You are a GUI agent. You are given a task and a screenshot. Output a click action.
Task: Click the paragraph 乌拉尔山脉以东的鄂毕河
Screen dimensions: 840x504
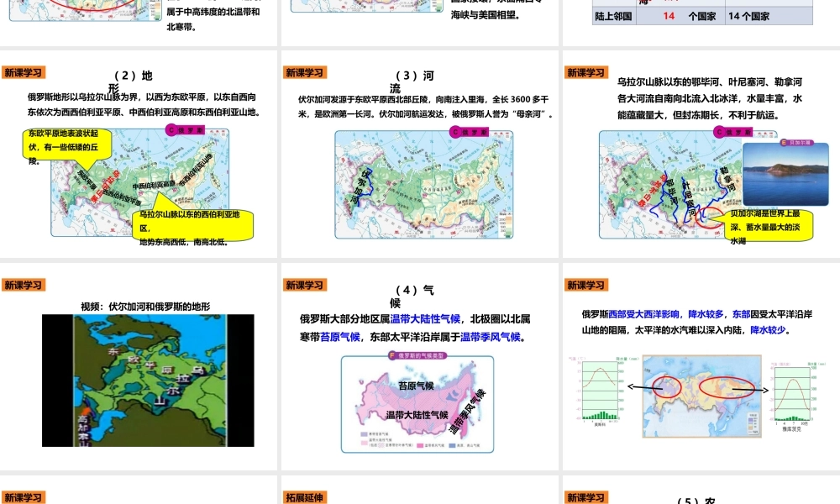point(710,98)
